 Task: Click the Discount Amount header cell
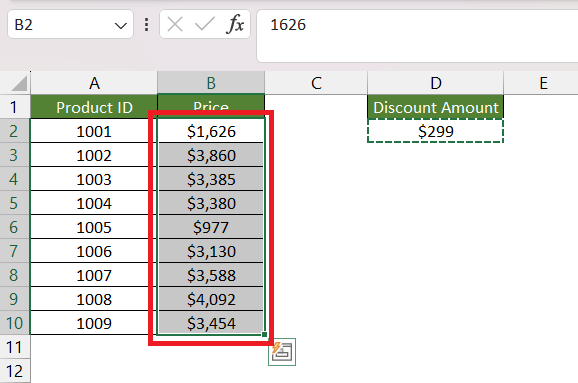(435, 107)
